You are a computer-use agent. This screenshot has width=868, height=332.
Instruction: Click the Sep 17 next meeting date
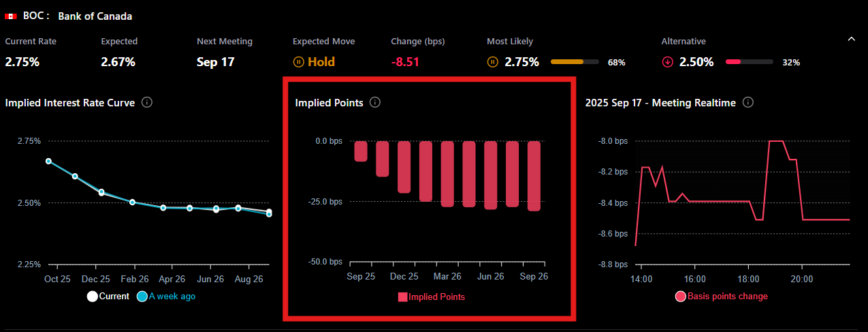(x=215, y=62)
